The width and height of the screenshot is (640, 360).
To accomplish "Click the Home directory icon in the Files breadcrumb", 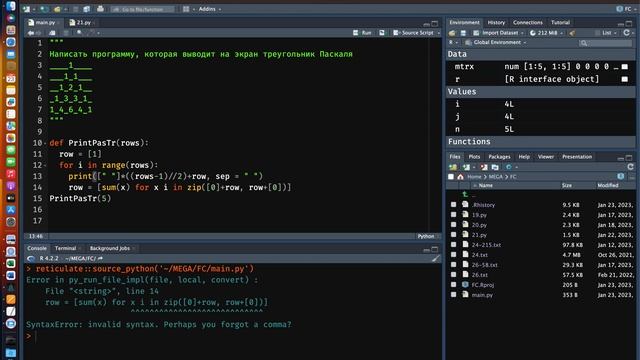I will (x=460, y=177).
